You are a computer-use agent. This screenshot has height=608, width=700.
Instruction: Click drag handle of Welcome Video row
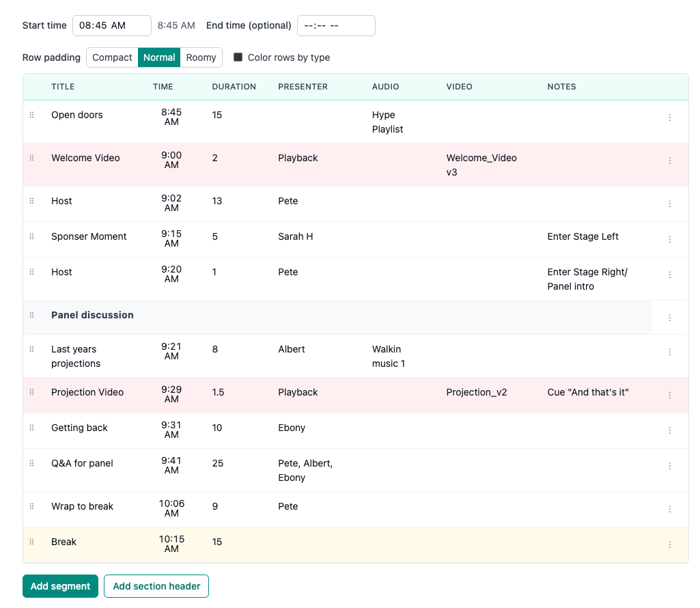click(x=31, y=158)
